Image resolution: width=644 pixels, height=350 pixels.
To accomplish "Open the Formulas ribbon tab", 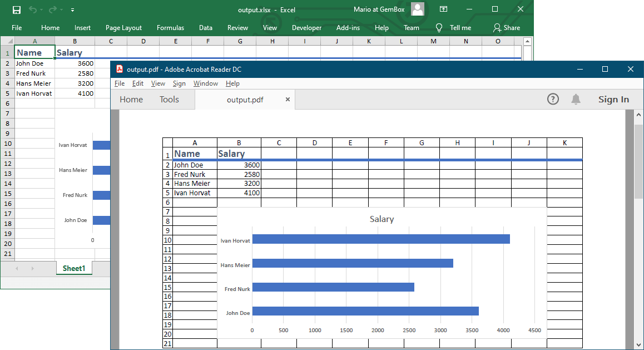I will [170, 28].
